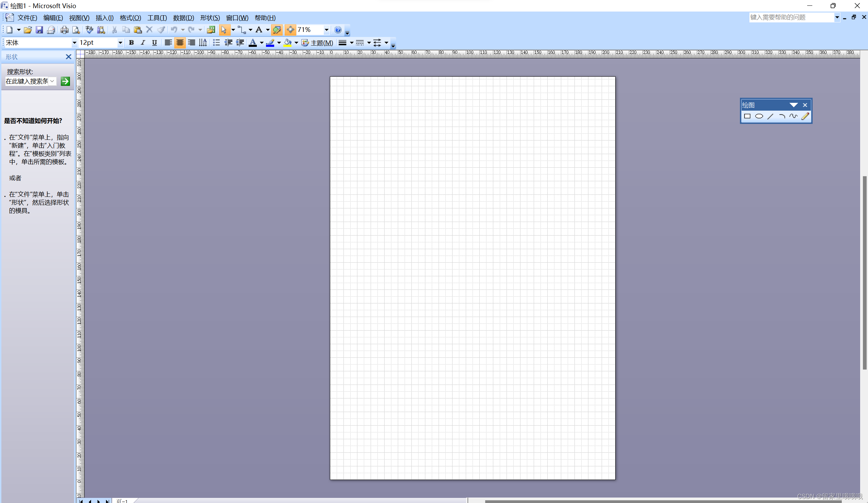The width and height of the screenshot is (868, 503).
Task: Toggle the Pan and Zoom window button
Action: click(x=290, y=30)
